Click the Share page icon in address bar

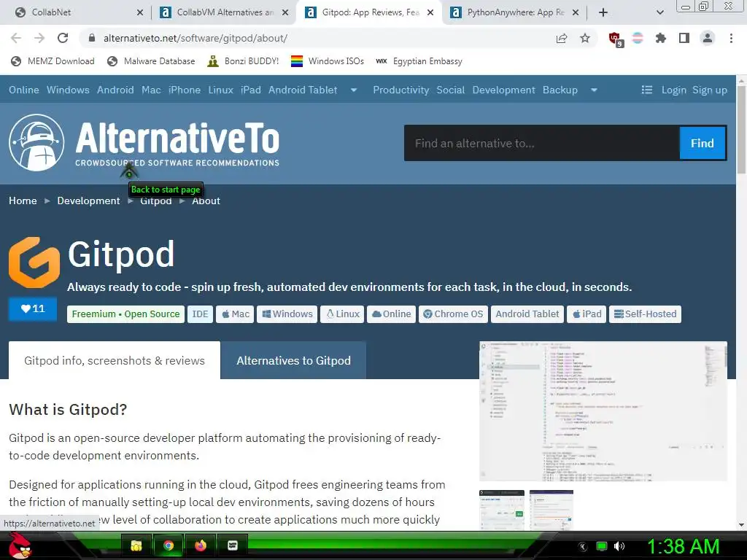(562, 38)
